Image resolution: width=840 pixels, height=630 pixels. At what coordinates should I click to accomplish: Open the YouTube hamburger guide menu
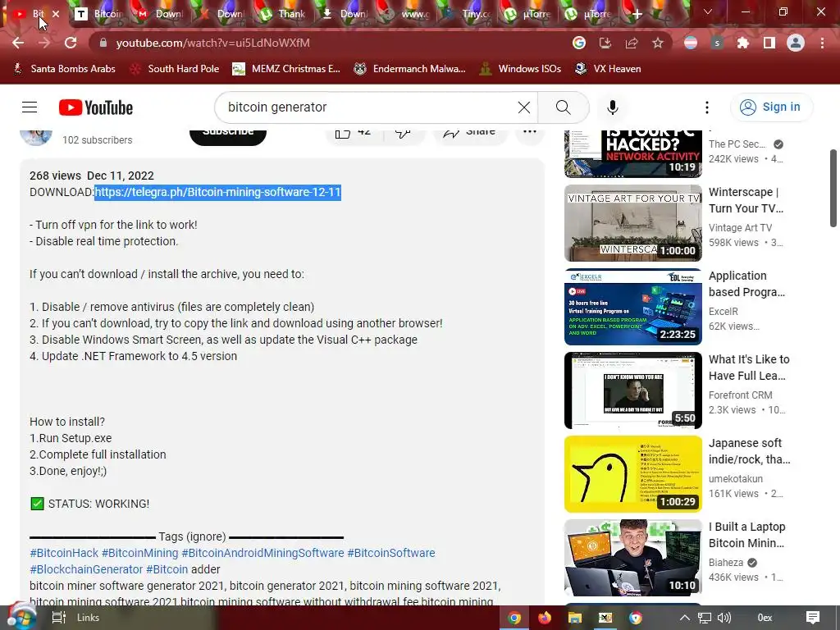point(30,107)
